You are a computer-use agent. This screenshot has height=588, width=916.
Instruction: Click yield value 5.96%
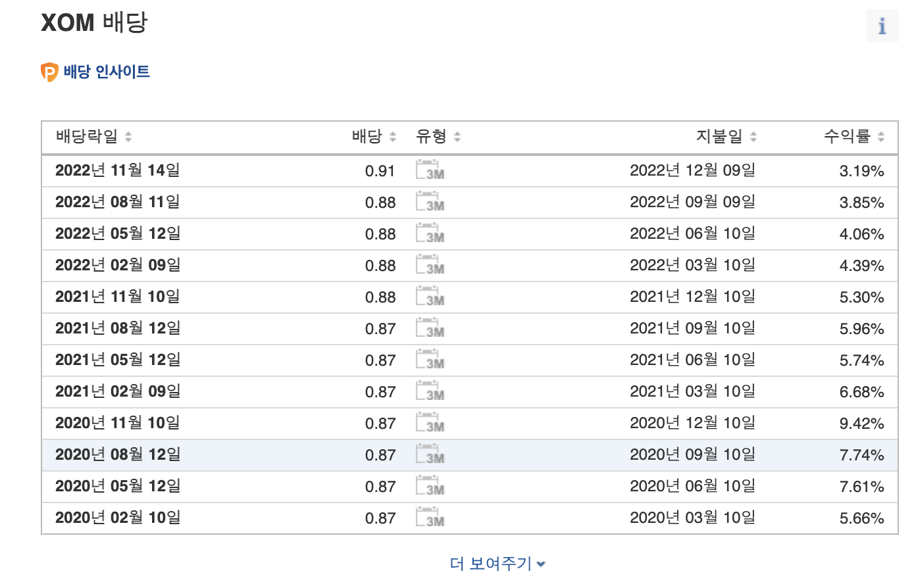coord(861,329)
